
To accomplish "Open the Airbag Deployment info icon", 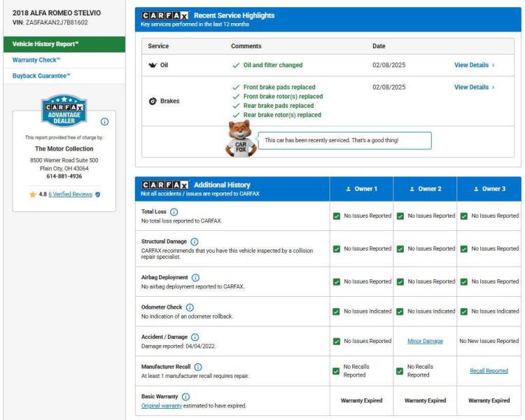I will coord(195,277).
